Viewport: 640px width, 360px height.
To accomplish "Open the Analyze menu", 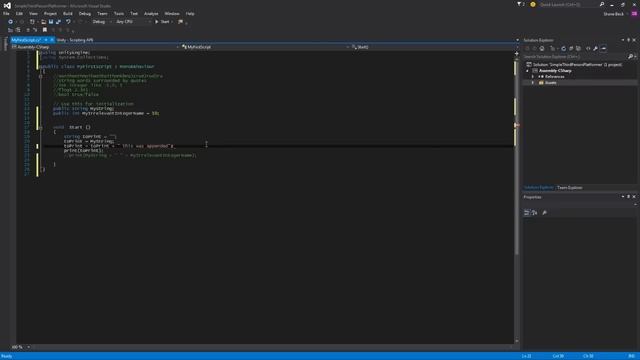I will click(x=151, y=13).
